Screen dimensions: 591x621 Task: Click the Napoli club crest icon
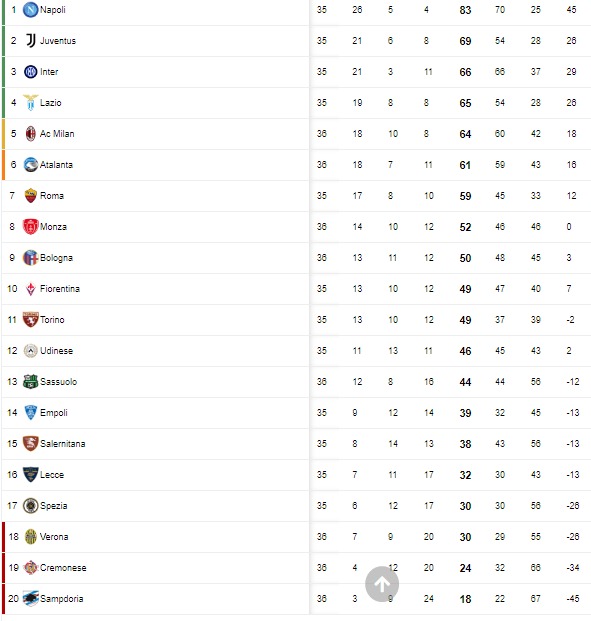[31, 10]
